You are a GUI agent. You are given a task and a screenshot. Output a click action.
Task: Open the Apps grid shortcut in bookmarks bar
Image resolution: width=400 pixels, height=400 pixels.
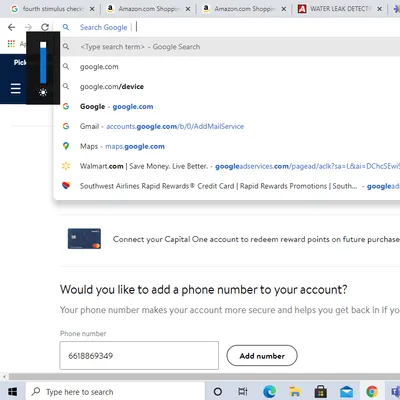point(11,43)
